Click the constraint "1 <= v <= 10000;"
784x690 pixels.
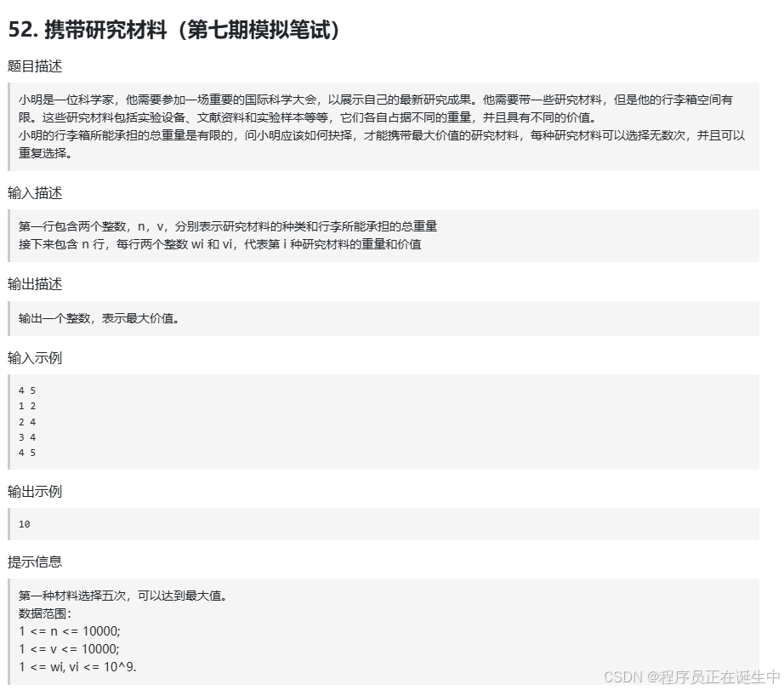point(70,649)
